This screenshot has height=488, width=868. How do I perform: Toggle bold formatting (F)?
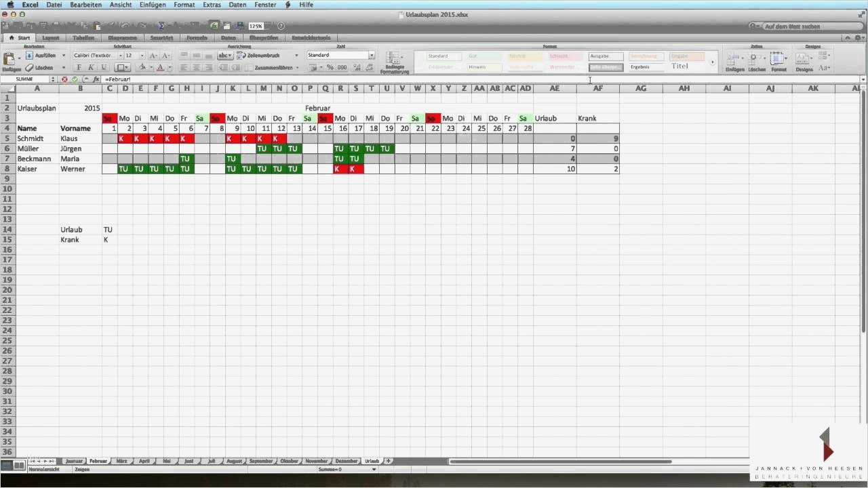(79, 68)
